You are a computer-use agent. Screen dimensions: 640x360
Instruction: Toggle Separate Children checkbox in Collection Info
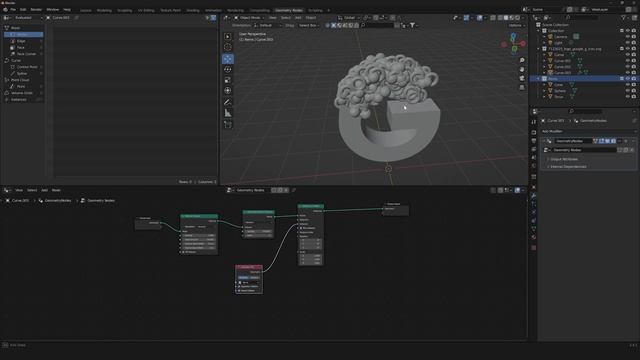click(239, 287)
